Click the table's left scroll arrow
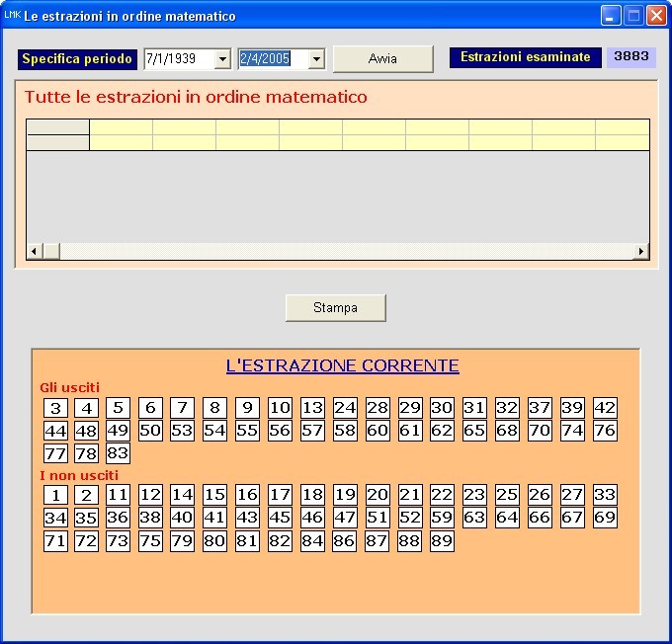This screenshot has height=644, width=672. [36, 251]
